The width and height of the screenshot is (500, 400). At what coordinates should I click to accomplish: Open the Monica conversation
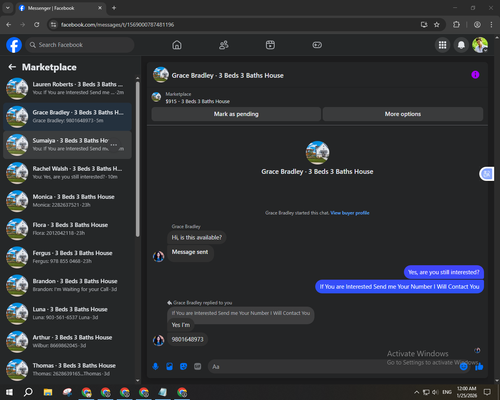coord(67,201)
